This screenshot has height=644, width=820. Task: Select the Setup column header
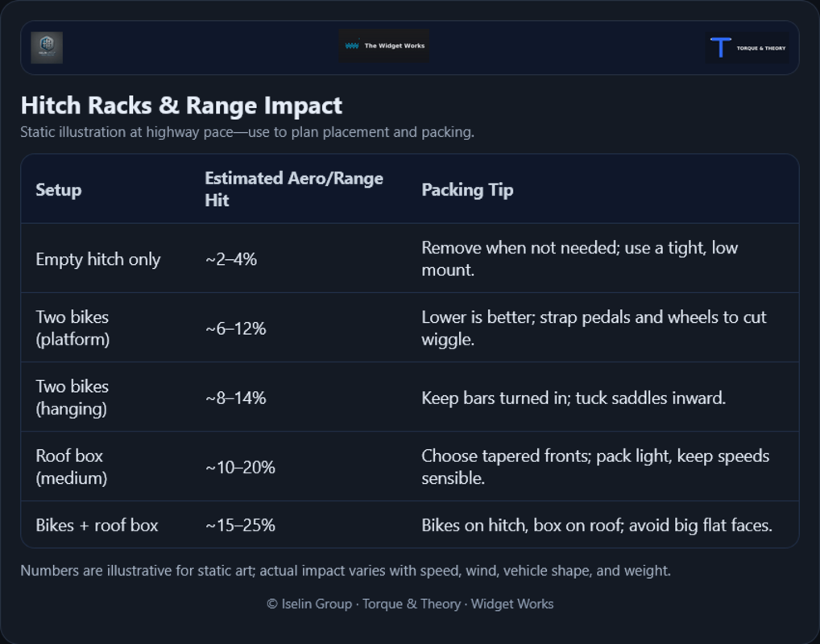pos(59,190)
